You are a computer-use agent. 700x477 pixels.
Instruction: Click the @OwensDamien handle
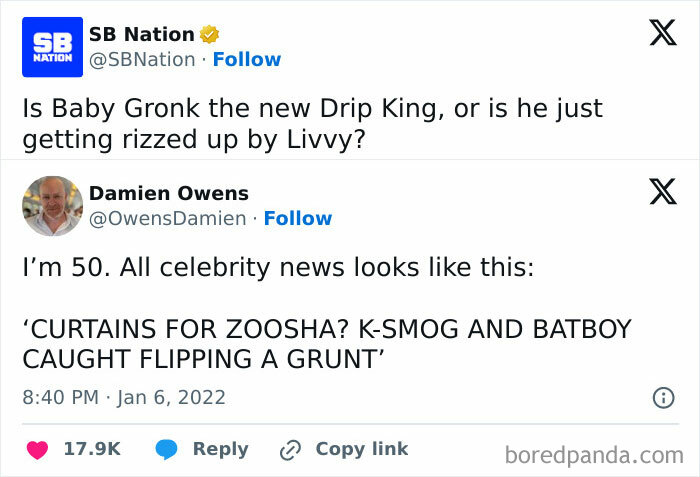[x=167, y=218]
